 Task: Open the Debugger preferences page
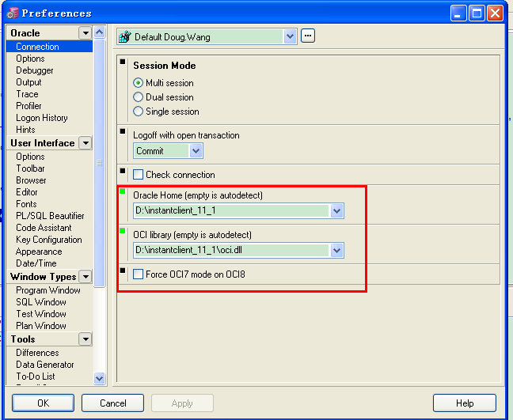pyautogui.click(x=35, y=70)
